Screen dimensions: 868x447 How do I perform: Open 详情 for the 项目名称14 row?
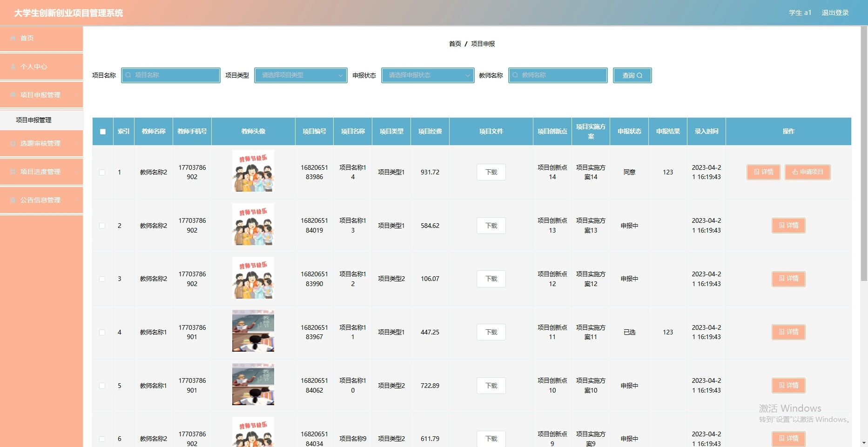(763, 172)
